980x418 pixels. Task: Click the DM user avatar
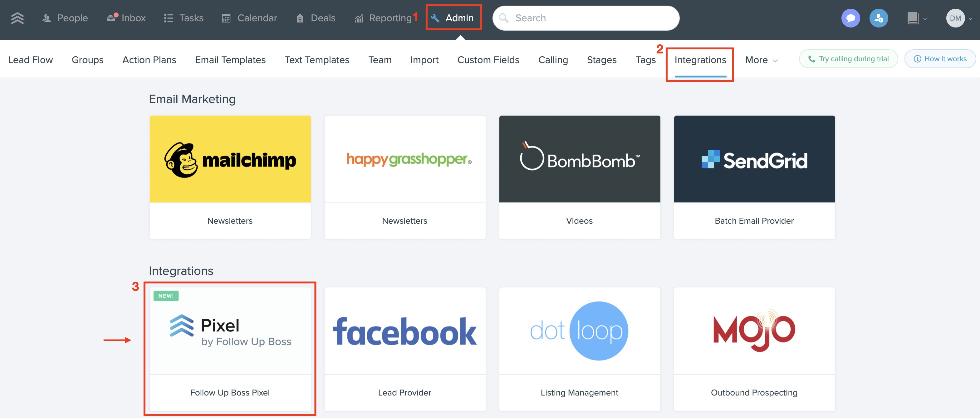click(955, 18)
